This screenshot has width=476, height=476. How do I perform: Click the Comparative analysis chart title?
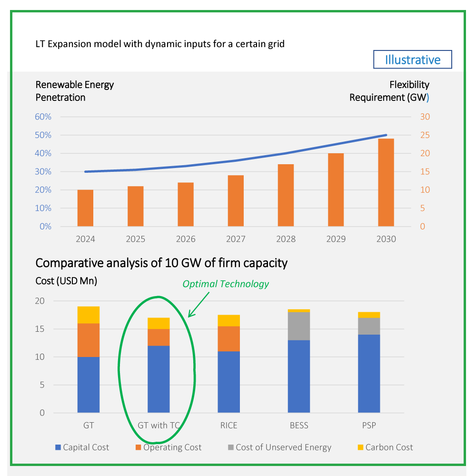(x=161, y=263)
